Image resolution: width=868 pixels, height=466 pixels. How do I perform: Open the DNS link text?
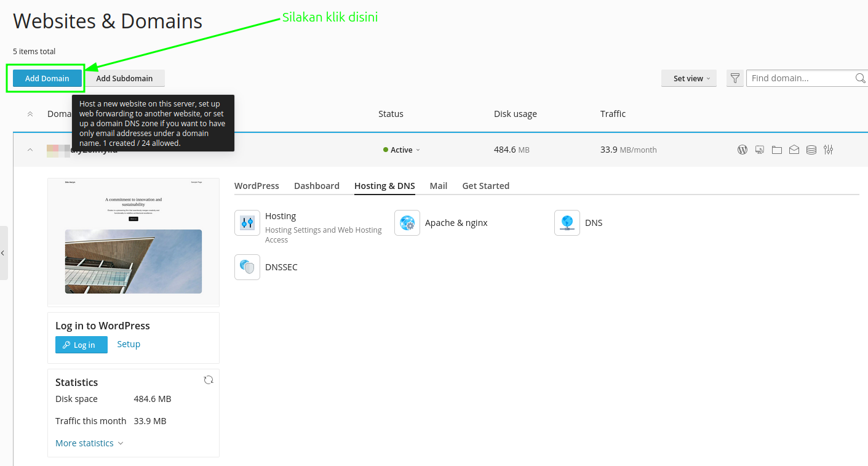pos(594,223)
